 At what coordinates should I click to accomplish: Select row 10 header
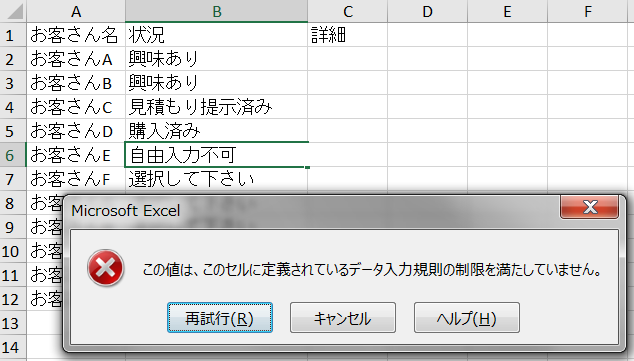[13, 251]
